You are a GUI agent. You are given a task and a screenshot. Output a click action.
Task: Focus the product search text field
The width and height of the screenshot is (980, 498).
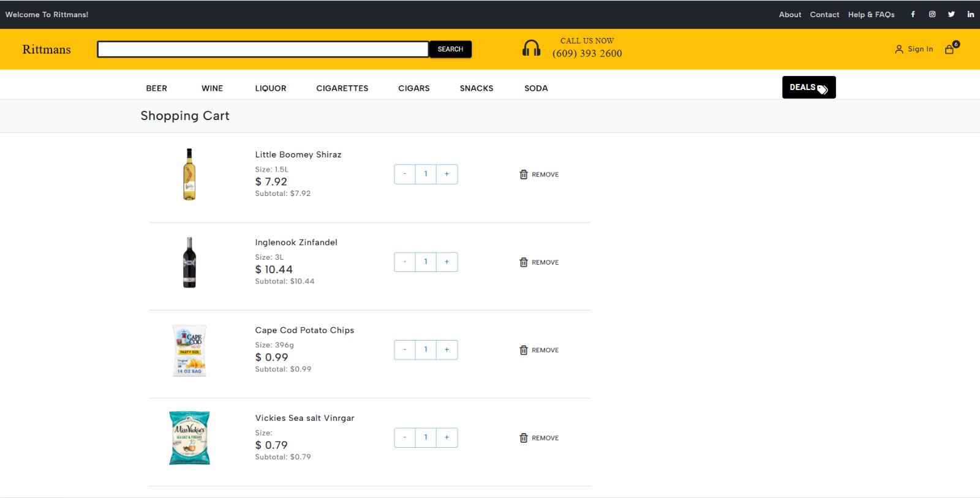click(263, 49)
